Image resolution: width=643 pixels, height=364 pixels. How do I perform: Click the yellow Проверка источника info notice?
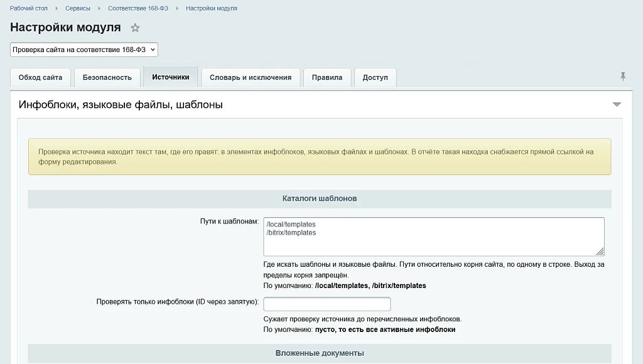tap(320, 157)
